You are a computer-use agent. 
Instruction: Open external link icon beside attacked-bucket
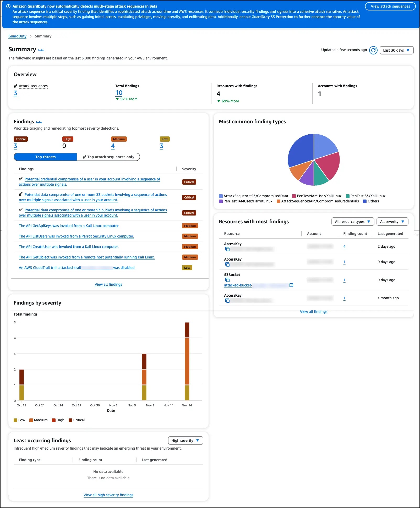pos(291,285)
